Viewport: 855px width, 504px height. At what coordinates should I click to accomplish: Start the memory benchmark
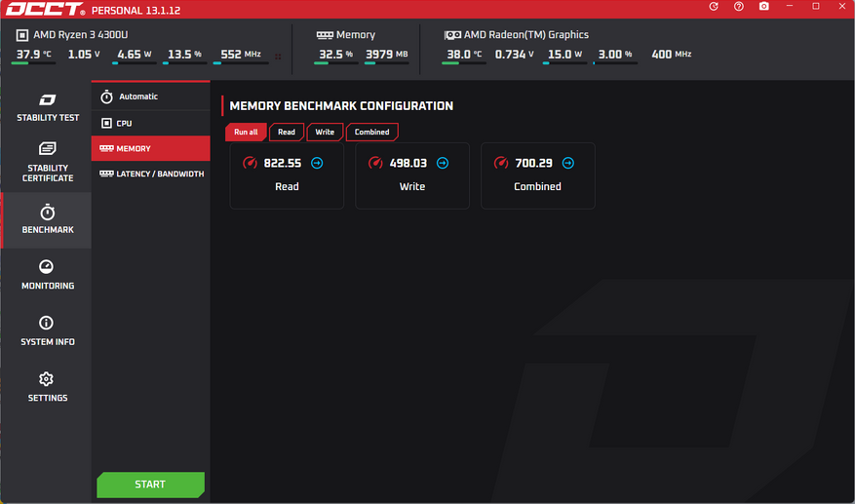tap(150, 485)
